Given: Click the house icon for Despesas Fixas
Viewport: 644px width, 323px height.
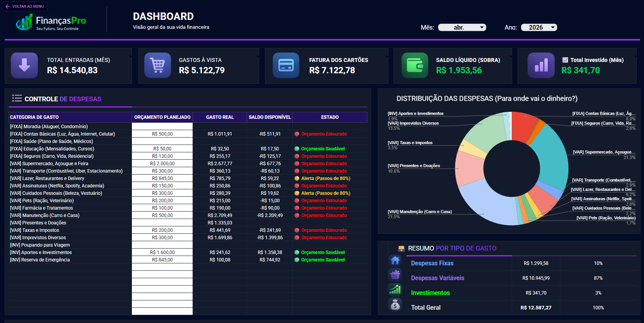Looking at the screenshot, I should tap(395, 260).
